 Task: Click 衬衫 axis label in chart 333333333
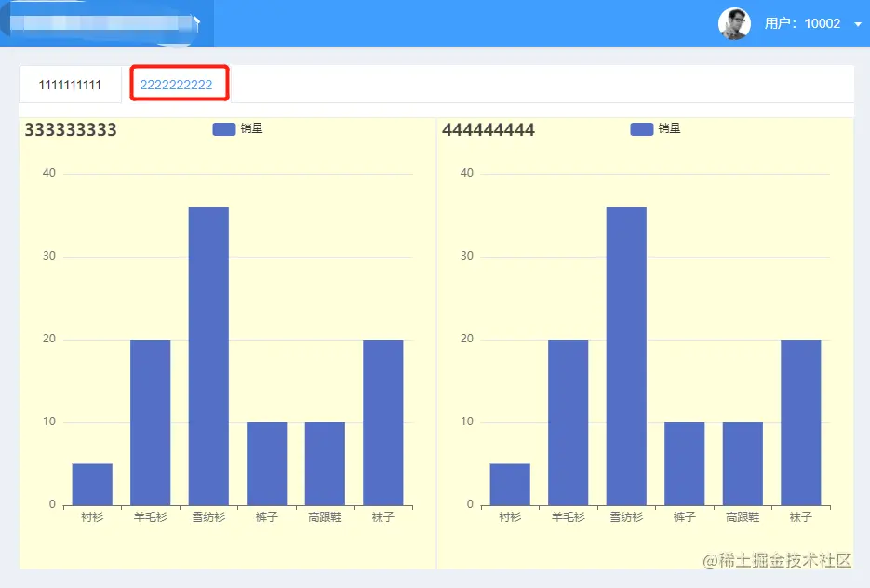(92, 517)
